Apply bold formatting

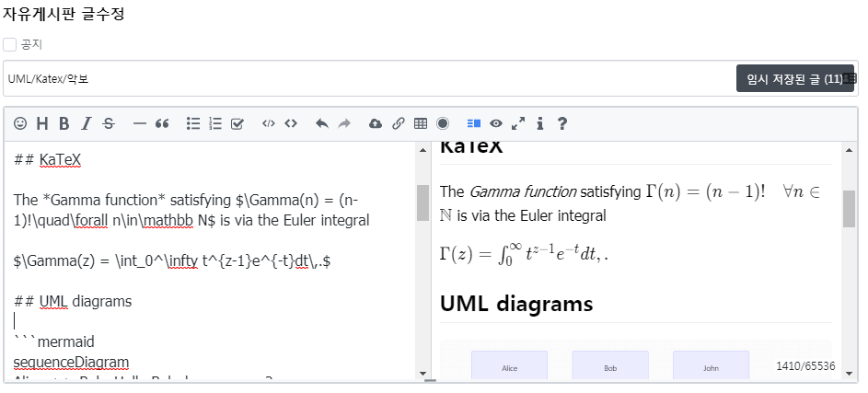(x=64, y=123)
